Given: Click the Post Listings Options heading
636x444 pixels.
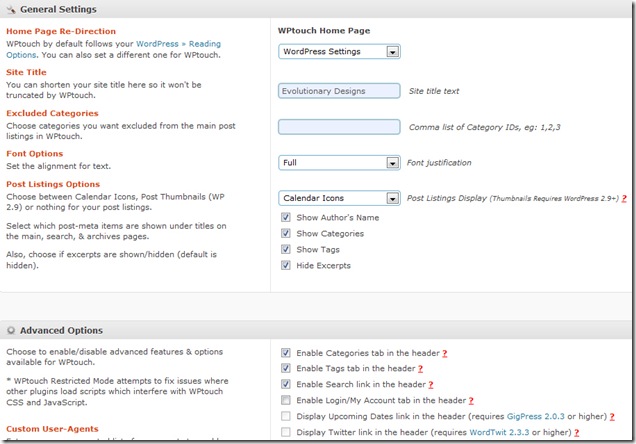Looking at the screenshot, I should [53, 184].
